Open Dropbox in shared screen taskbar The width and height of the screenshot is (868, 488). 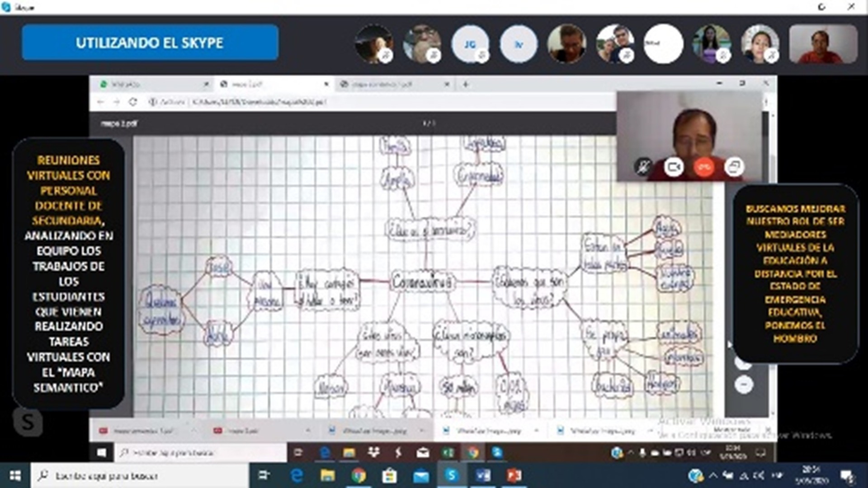373,452
